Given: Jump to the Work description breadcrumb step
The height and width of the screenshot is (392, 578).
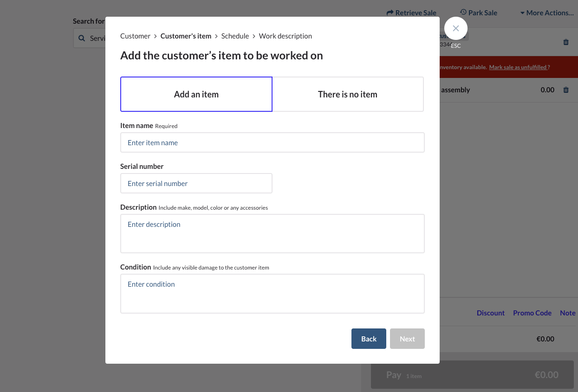Looking at the screenshot, I should tap(286, 36).
